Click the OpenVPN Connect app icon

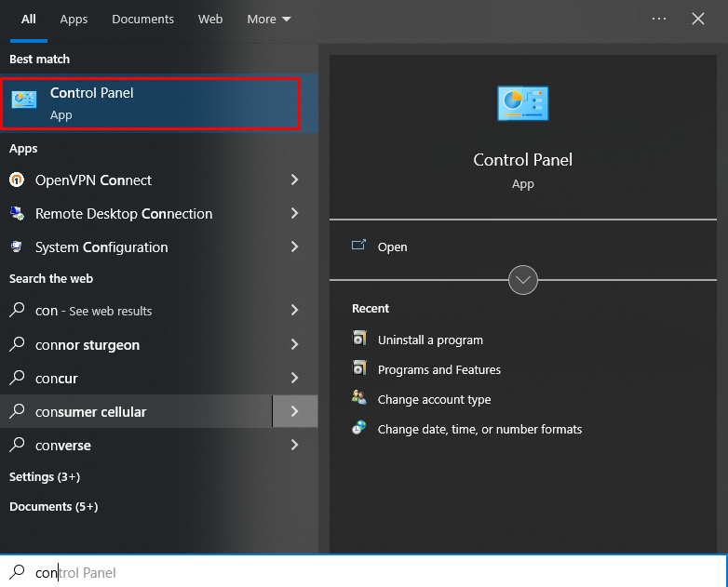pyautogui.click(x=17, y=180)
